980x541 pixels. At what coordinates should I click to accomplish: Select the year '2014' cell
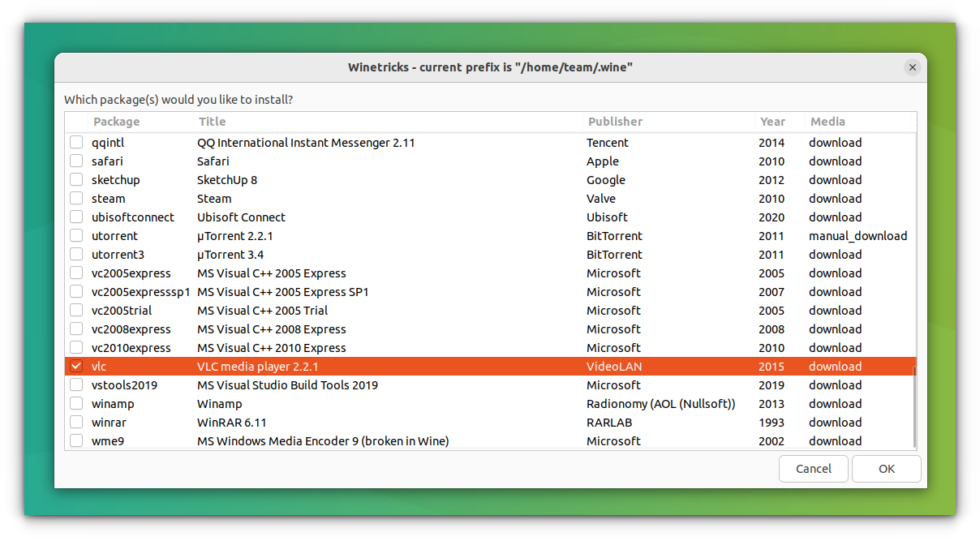772,143
